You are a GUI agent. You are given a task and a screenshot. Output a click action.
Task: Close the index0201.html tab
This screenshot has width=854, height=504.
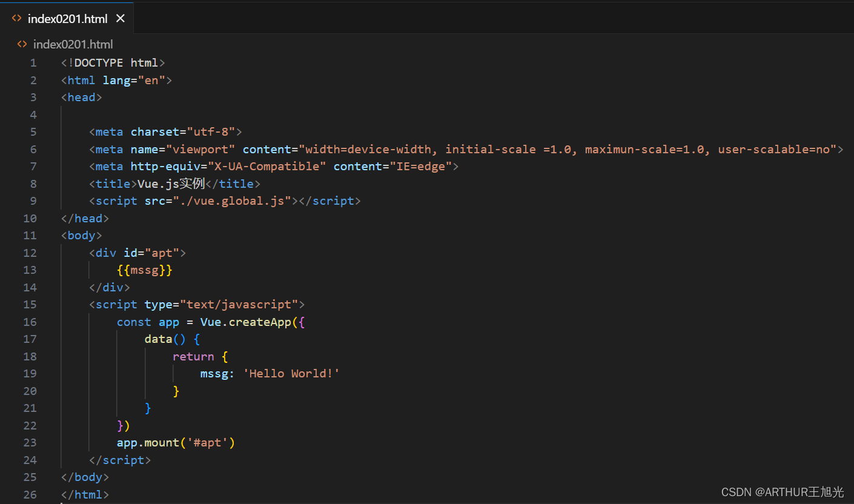[x=120, y=18]
